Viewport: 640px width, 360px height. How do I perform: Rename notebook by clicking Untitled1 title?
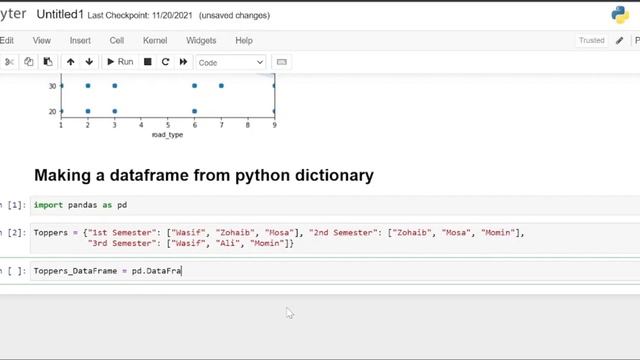(x=60, y=15)
